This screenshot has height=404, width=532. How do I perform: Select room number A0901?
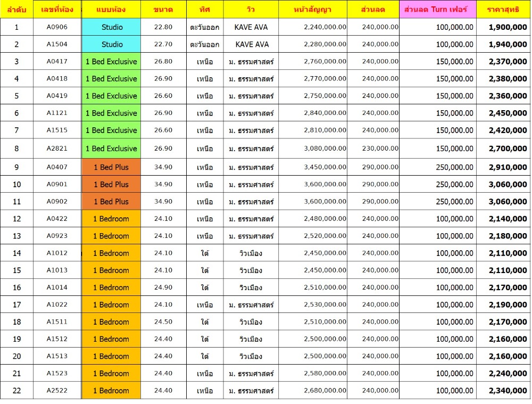[57, 184]
